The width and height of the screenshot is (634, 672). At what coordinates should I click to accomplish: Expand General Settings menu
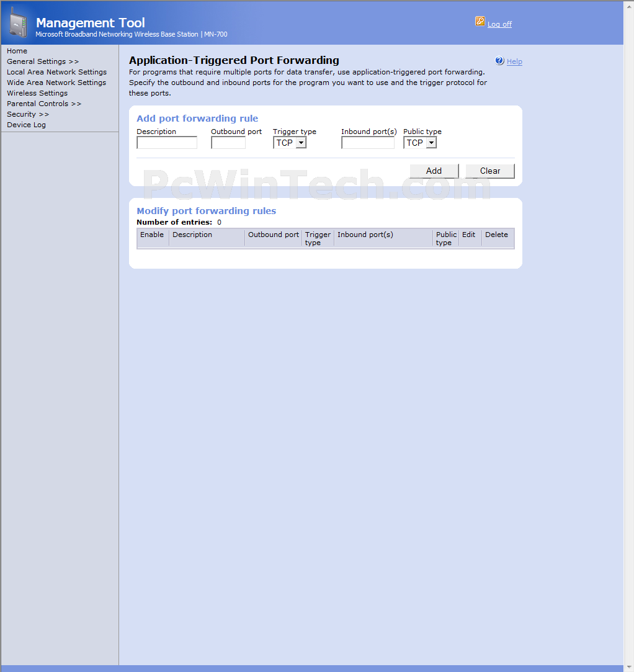click(x=43, y=61)
